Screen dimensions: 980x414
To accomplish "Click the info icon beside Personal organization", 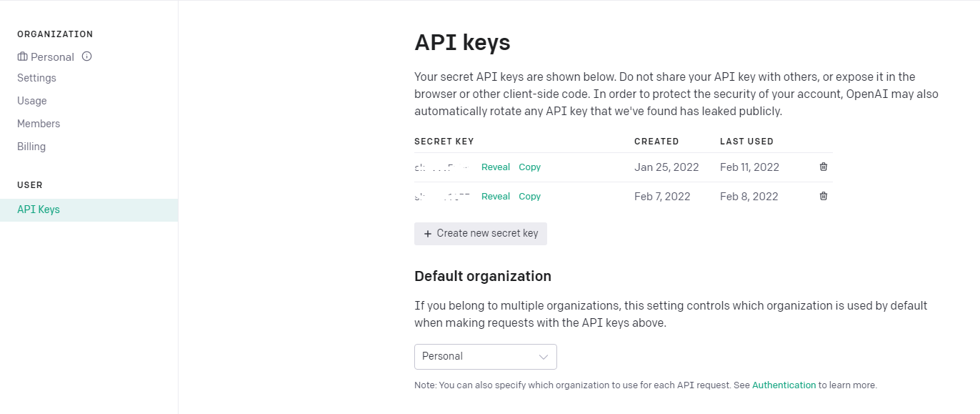I will pos(87,56).
